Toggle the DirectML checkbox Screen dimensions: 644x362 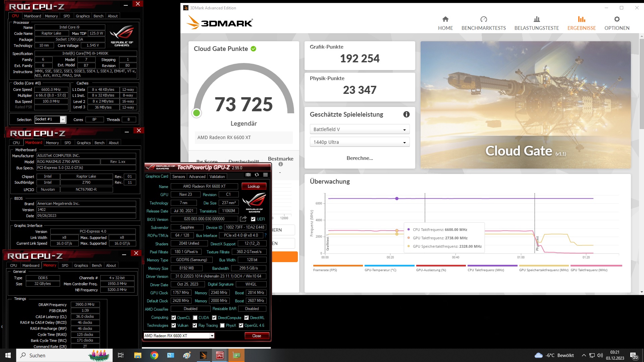click(x=247, y=318)
